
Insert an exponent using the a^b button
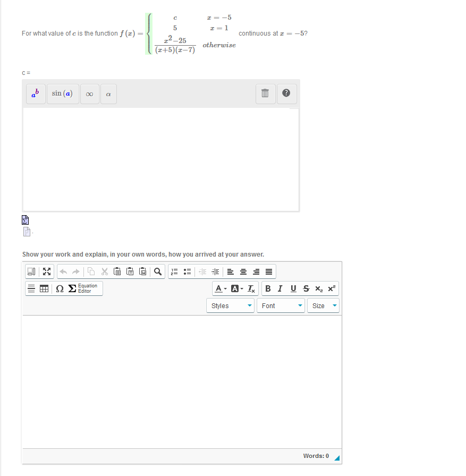35,93
